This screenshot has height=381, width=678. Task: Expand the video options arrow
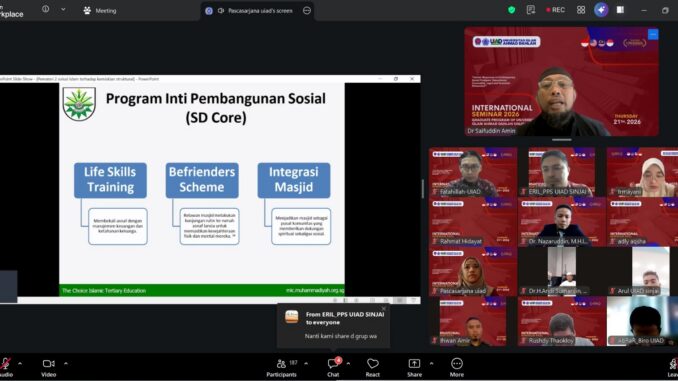coord(66,364)
